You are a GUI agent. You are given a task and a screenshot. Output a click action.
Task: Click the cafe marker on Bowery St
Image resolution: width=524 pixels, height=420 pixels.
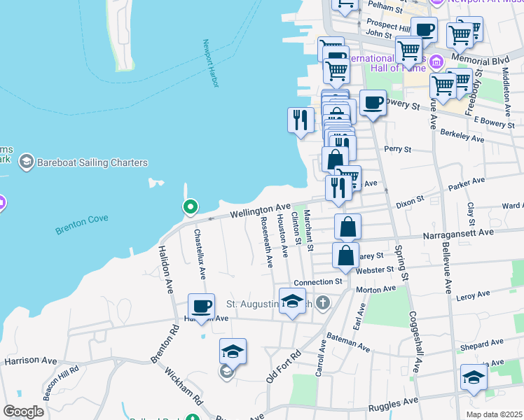click(x=373, y=105)
